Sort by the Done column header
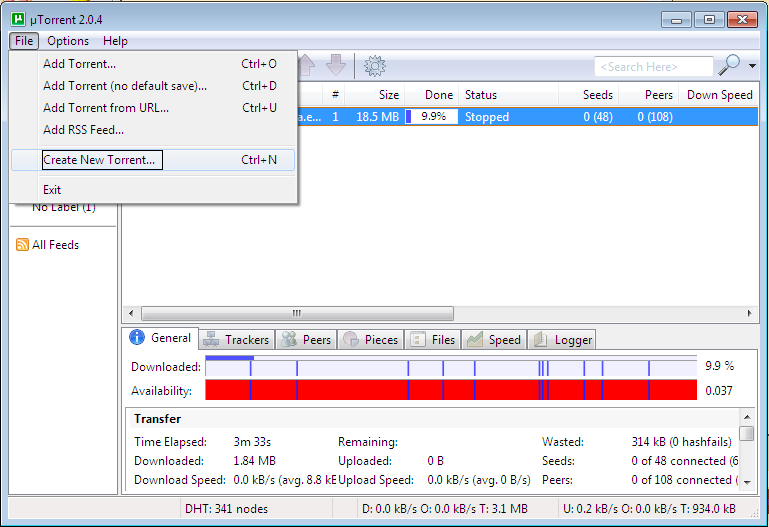The height and width of the screenshot is (527, 769). (432, 95)
